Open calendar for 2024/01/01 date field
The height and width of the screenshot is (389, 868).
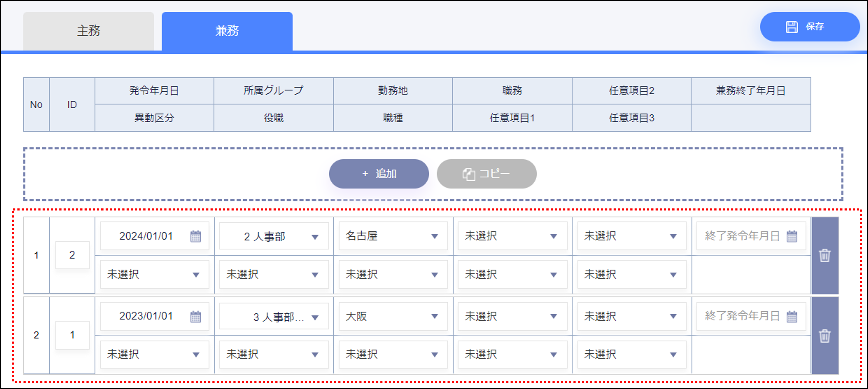[x=195, y=236]
